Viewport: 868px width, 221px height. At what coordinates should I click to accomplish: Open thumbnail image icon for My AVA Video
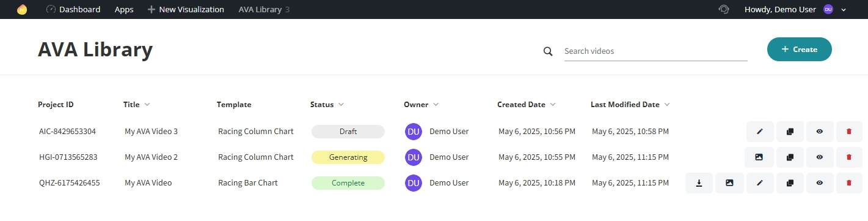(x=729, y=183)
